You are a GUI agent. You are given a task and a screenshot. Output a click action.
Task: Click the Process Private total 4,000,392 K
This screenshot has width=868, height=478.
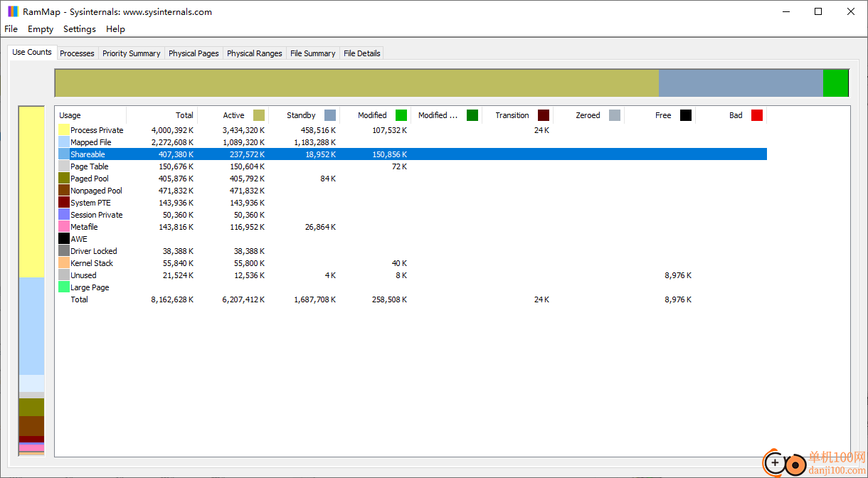172,130
